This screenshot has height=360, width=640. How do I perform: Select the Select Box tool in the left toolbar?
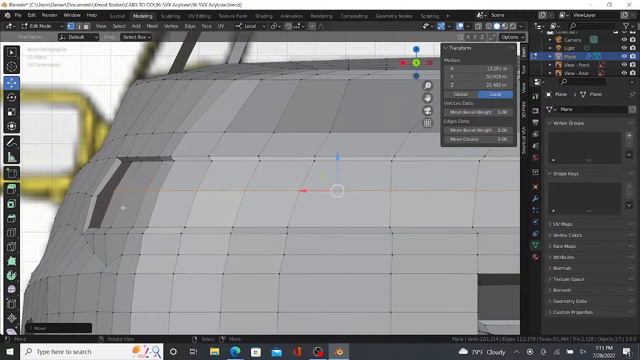[x=11, y=52]
